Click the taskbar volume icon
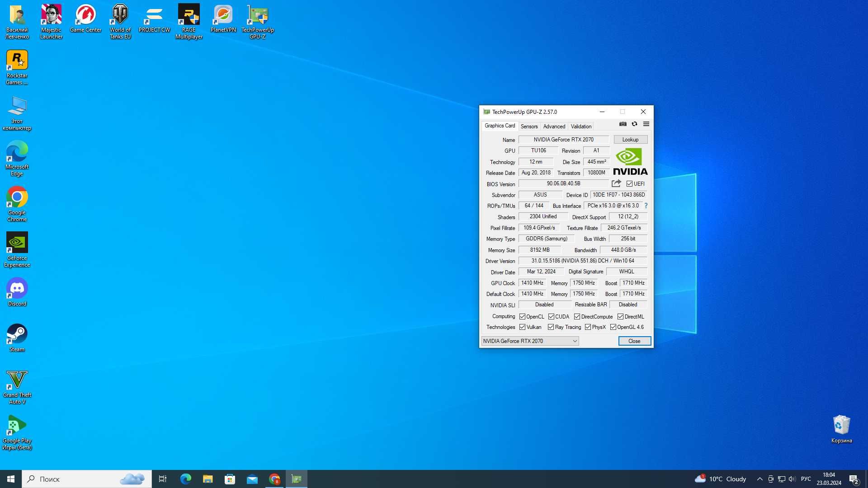Viewport: 868px width, 488px height. [792, 479]
